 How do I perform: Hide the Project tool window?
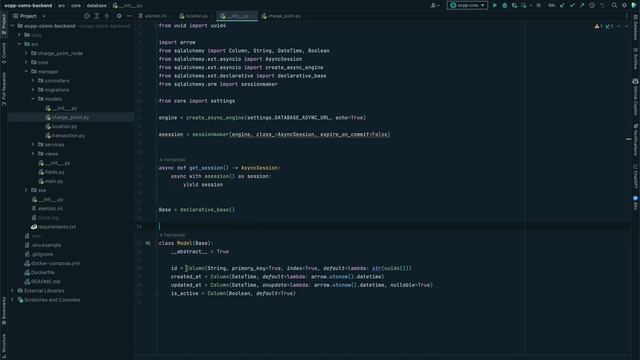click(129, 16)
